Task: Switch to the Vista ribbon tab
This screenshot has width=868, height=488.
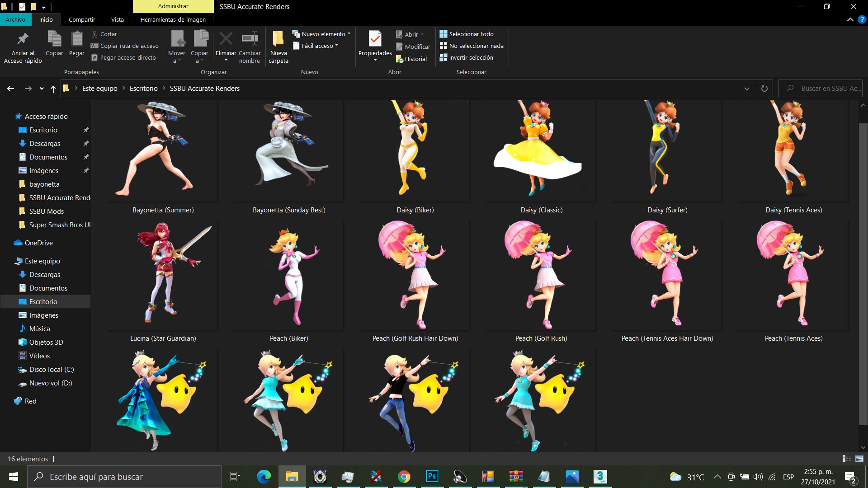Action: pos(118,19)
